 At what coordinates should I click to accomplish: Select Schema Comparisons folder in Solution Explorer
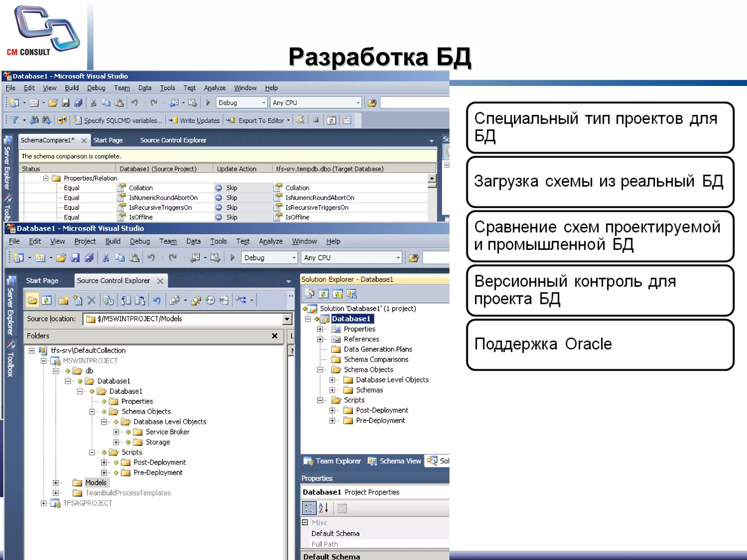[376, 359]
